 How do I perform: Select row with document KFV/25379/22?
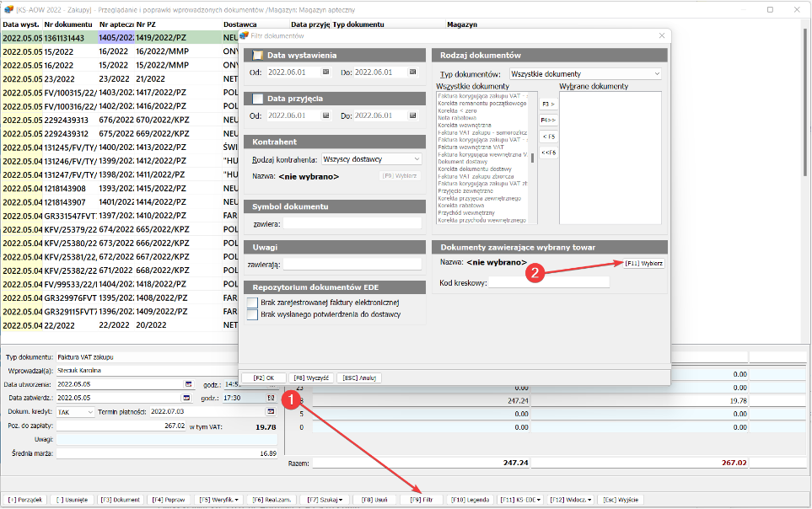tap(120, 229)
